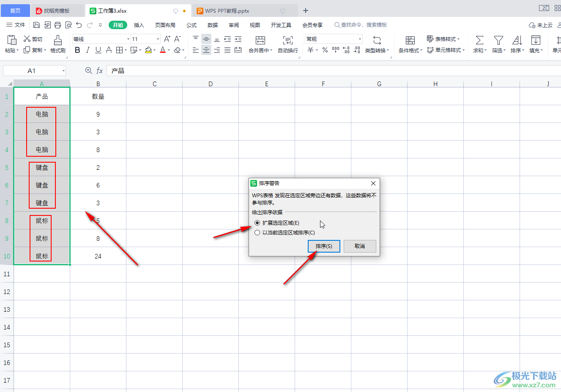Viewport: 561px width, 392px height.
Task: Click the 排序(S) Sort button
Action: pos(324,246)
